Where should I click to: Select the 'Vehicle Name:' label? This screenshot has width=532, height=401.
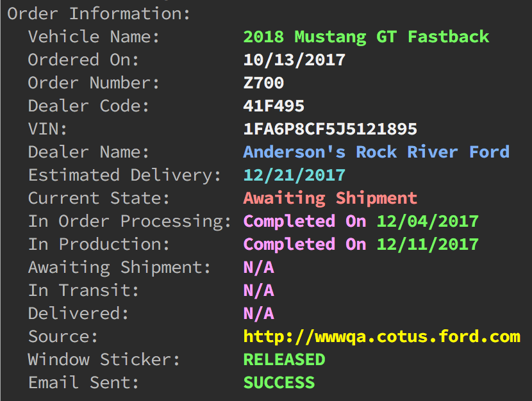[x=94, y=37]
